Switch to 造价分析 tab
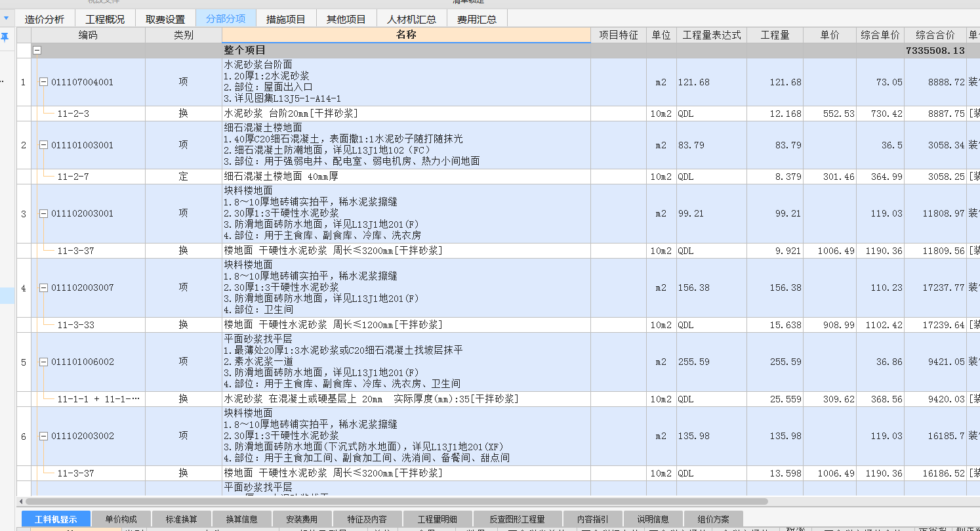 [x=45, y=19]
